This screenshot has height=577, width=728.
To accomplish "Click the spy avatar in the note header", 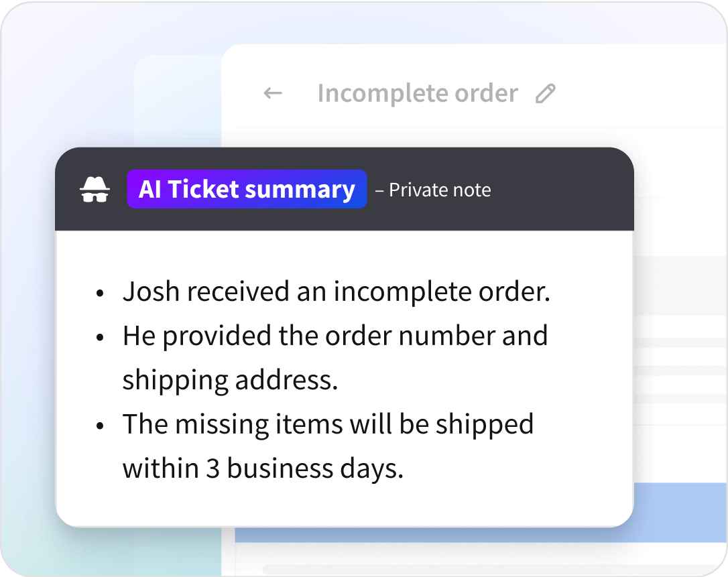I will 95,190.
